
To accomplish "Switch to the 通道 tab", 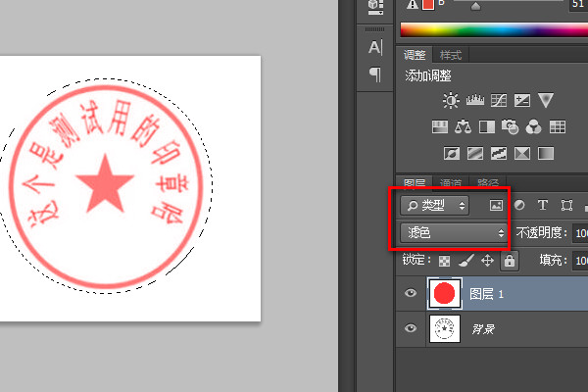I will click(451, 183).
